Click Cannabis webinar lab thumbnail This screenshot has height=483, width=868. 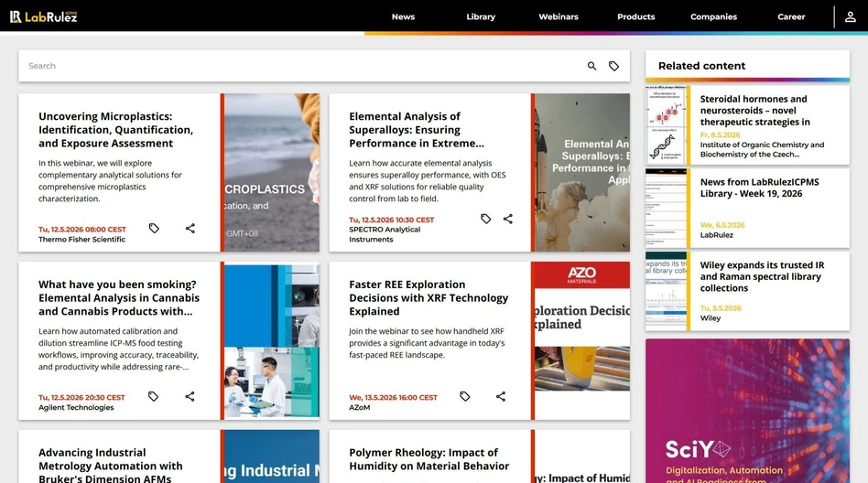tap(272, 341)
